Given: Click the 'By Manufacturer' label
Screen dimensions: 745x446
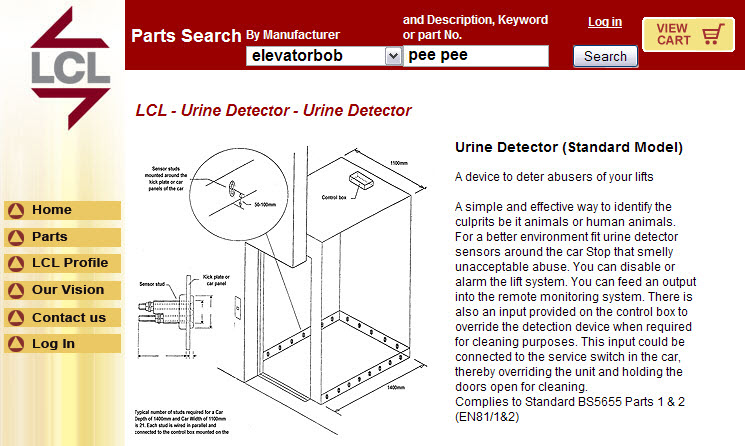Looking at the screenshot, I should pos(293,35).
